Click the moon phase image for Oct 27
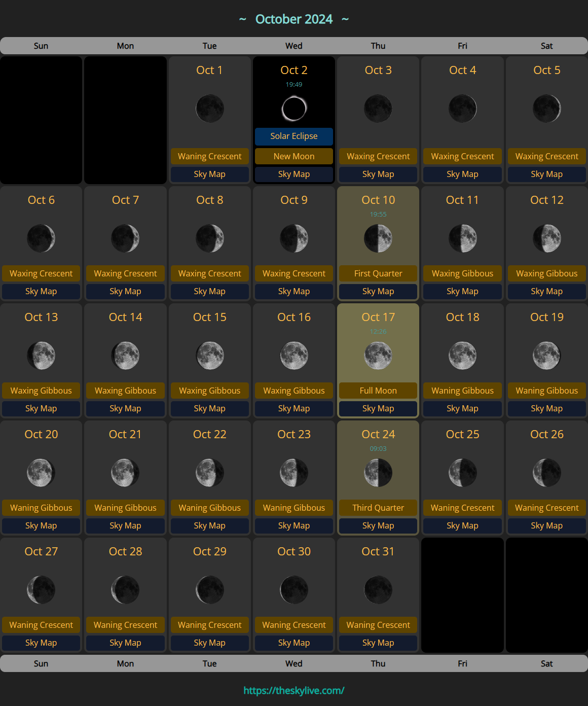588x706 pixels. (41, 590)
